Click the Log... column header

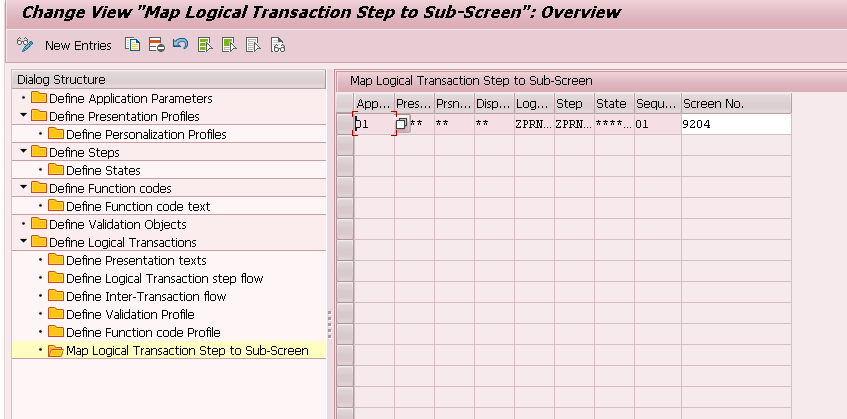coord(534,103)
